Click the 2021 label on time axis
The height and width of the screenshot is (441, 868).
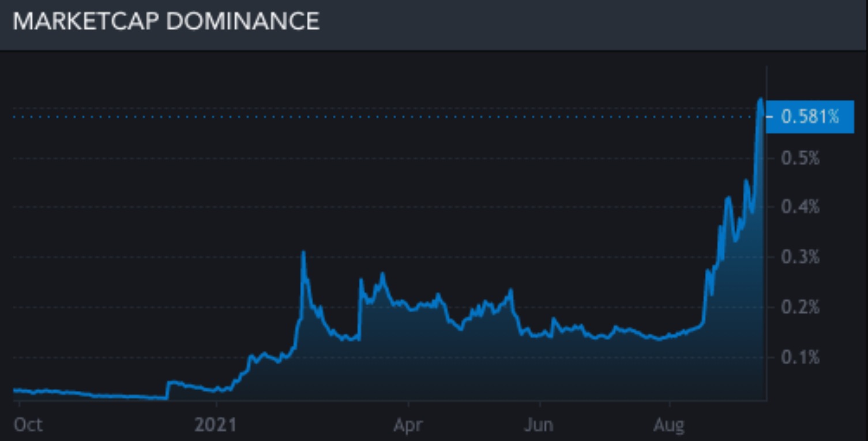pyautogui.click(x=216, y=425)
